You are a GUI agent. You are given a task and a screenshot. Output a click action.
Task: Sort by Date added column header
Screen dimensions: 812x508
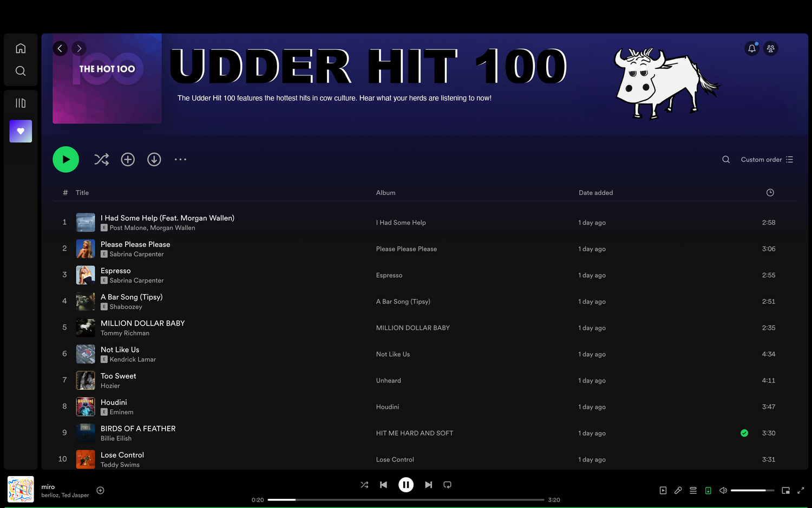pyautogui.click(x=596, y=193)
